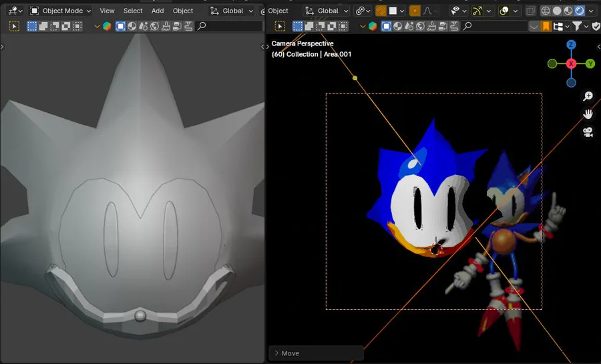This screenshot has height=364, width=601.
Task: Click the zoom magnifier viewport icon
Action: pos(588,96)
